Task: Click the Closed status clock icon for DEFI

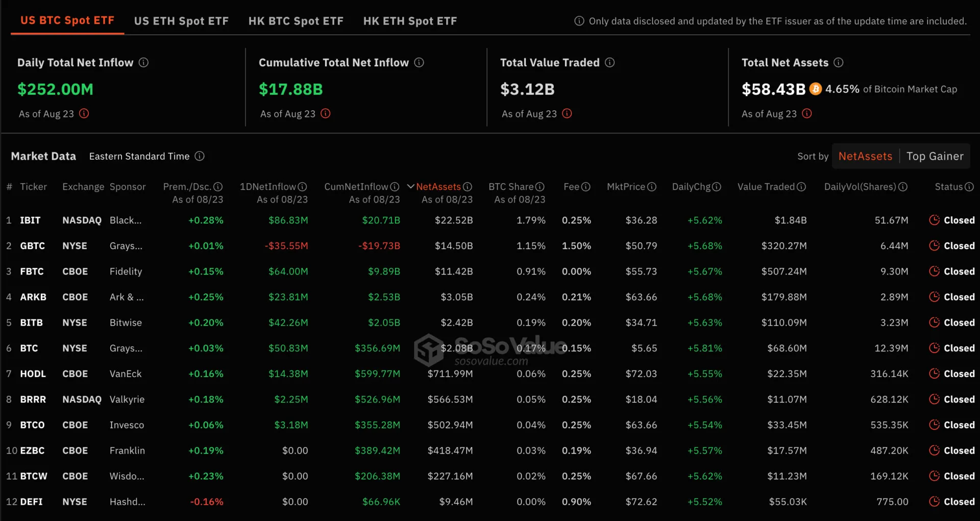Action: [935, 501]
